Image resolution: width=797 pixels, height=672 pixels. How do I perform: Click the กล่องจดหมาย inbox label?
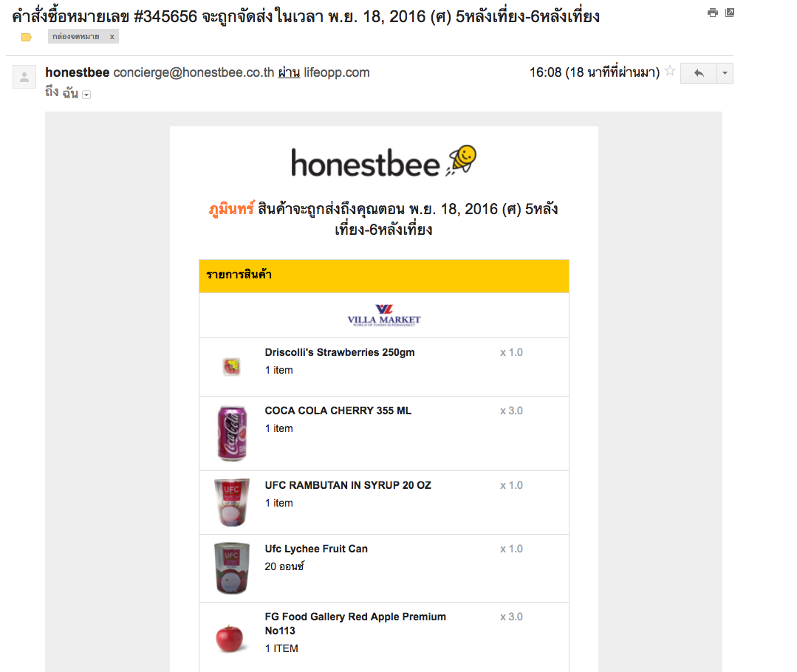(76, 36)
